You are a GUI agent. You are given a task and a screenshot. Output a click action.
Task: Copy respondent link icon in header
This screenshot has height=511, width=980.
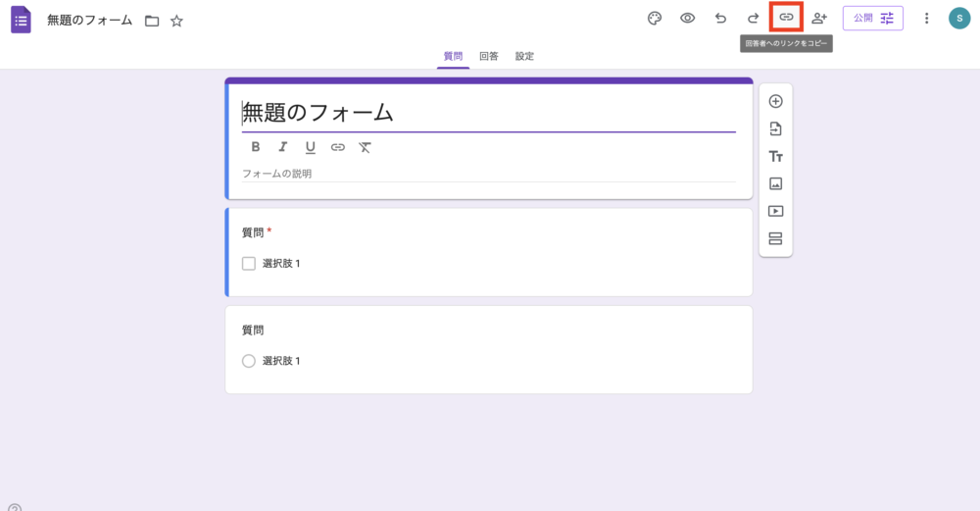coord(786,18)
